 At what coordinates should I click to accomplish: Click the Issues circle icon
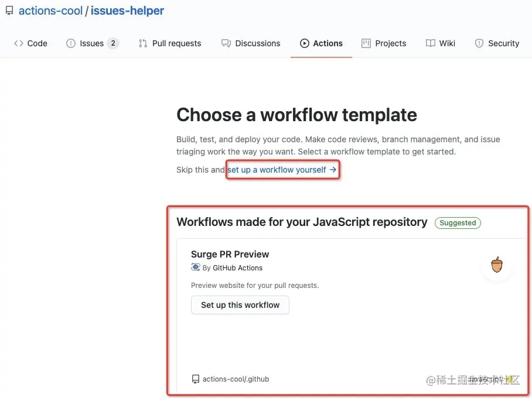(x=71, y=43)
